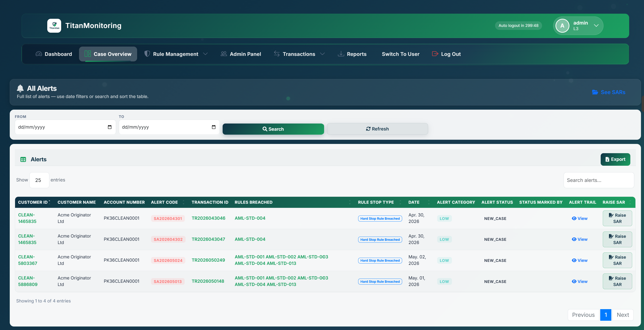View alert trail for SA202604302
Screen dimensions: 644x330
(x=580, y=239)
